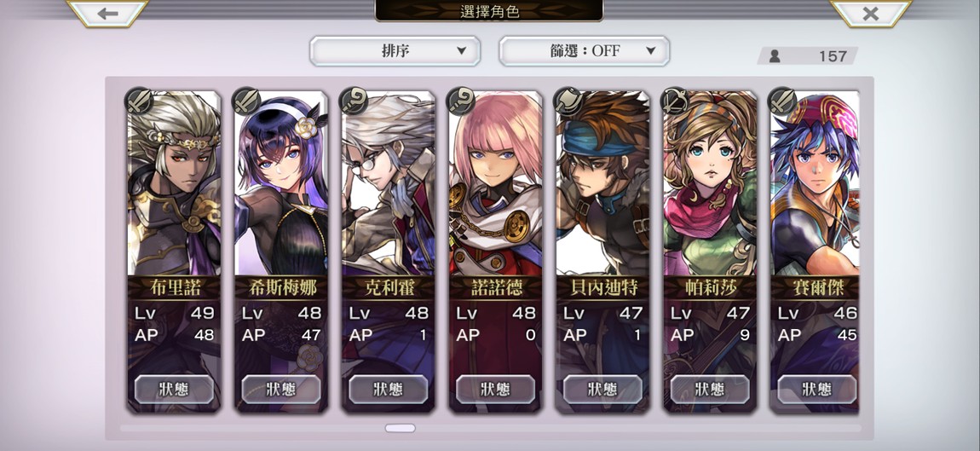
Task: Click the axe weapon icon on 貝內迪特
Action: point(568,100)
